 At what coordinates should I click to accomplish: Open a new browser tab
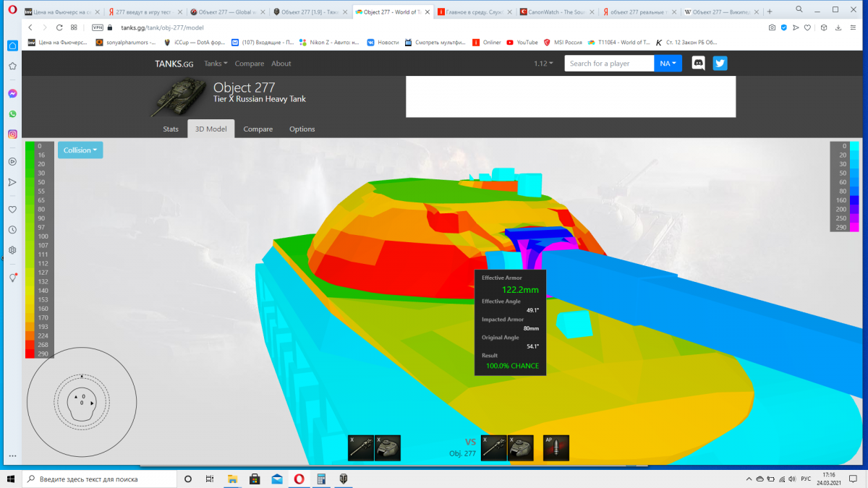pos(770,12)
